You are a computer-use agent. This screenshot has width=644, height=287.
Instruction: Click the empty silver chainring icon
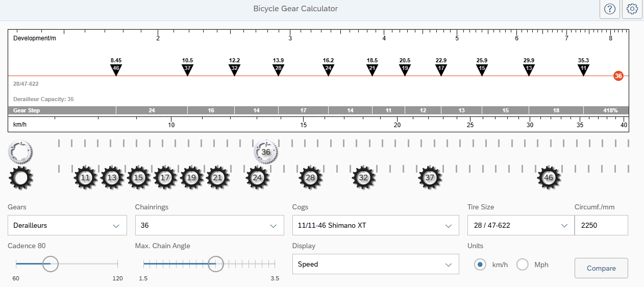tap(21, 151)
